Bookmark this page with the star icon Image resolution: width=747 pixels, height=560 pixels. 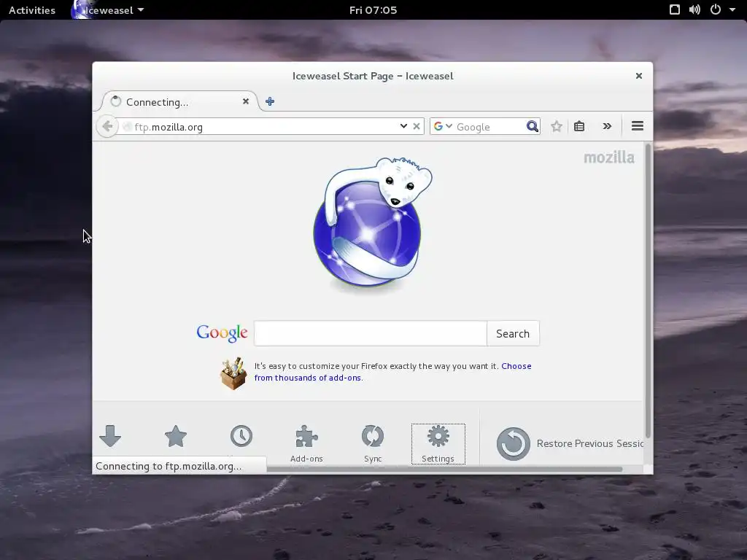click(x=557, y=126)
